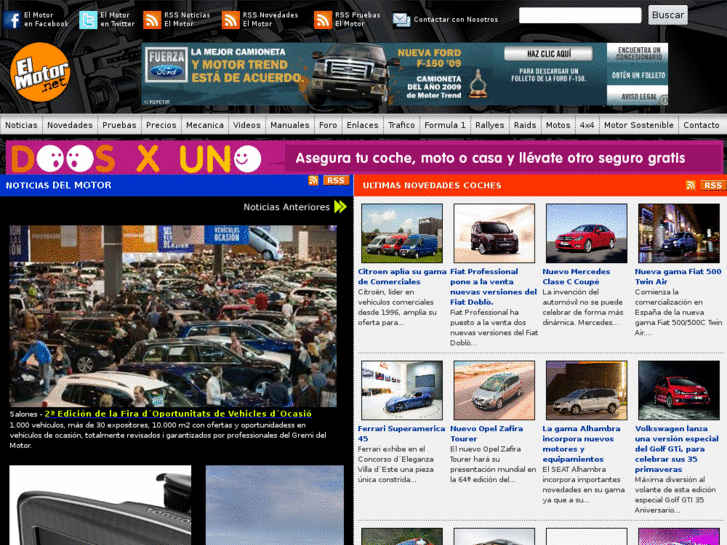The image size is (727, 545).
Task: Click the RSS Noticias feed icon
Action: click(152, 20)
